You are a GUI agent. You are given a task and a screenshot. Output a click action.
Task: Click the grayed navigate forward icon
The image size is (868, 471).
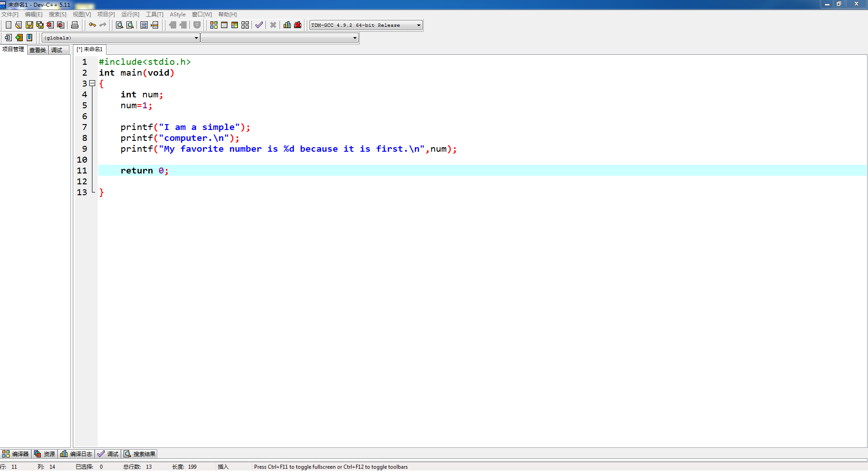point(183,25)
